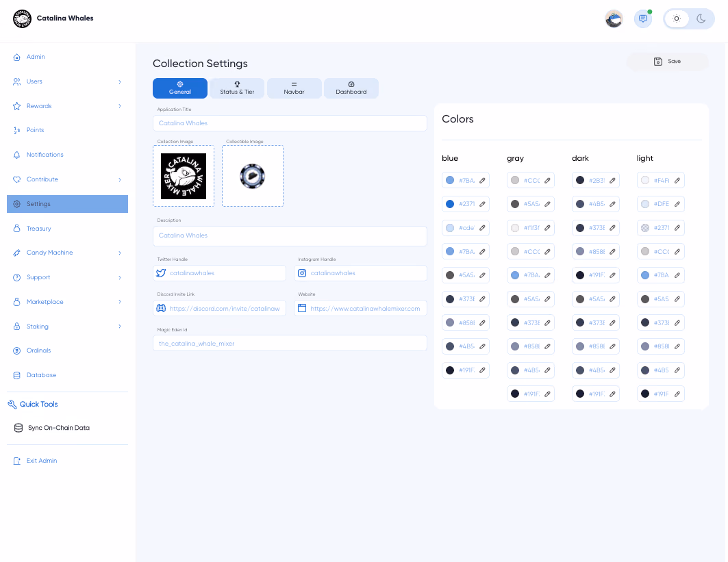Open the chat messages icon in header
The image size is (728, 562).
643,18
